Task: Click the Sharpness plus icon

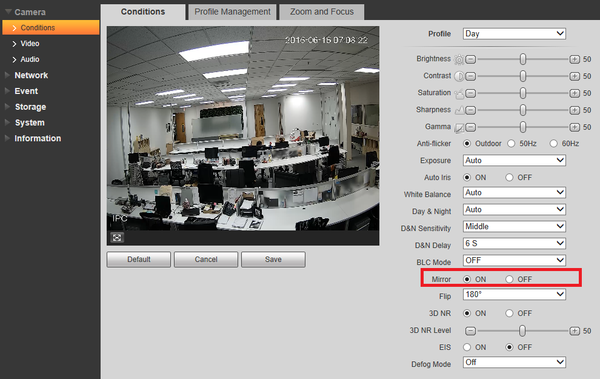Action: 574,110
